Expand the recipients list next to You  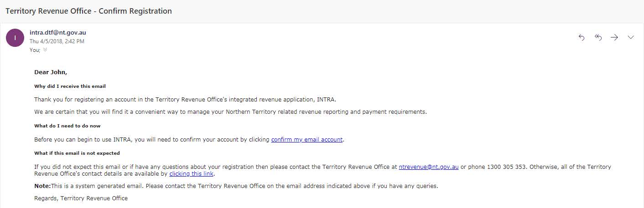(x=45, y=50)
